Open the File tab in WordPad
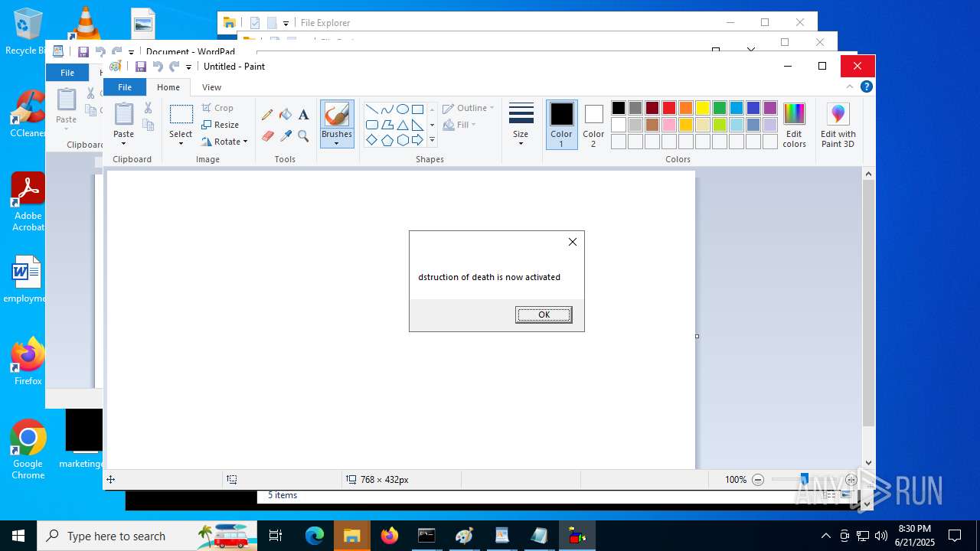 pos(67,73)
